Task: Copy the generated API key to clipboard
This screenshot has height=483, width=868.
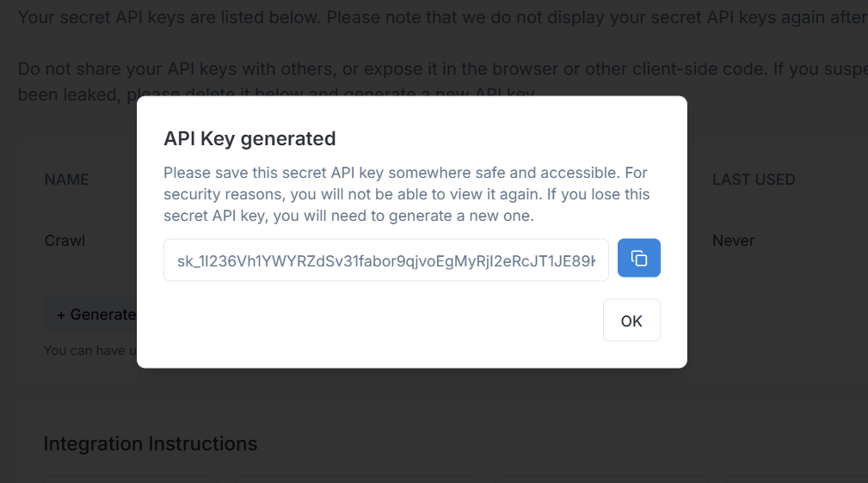Action: click(x=639, y=258)
